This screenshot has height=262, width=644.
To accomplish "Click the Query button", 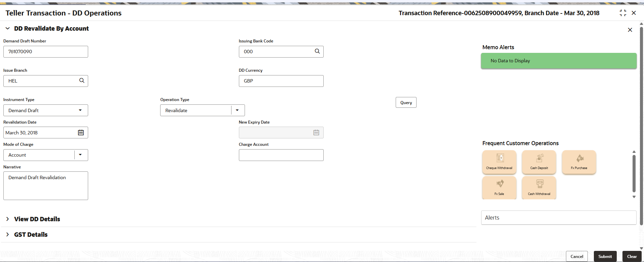I will [406, 102].
